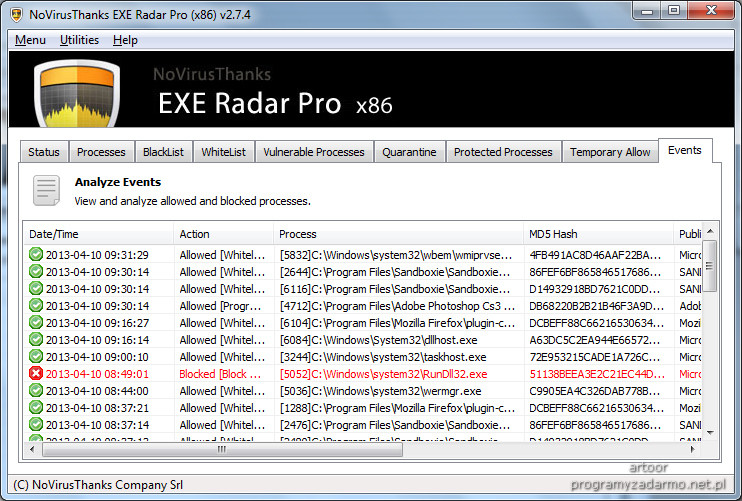Click MD5 hash DB68220B2B21B46F3A9D...
Image resolution: width=742 pixels, height=501 pixels.
click(596, 306)
